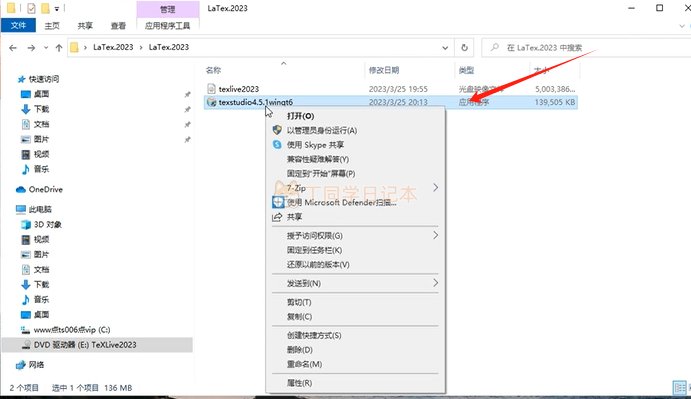Open the 文件 ribbon tab

[19, 25]
